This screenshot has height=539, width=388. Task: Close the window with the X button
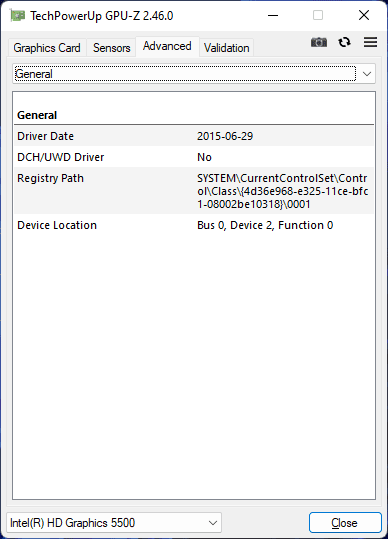[x=364, y=15]
